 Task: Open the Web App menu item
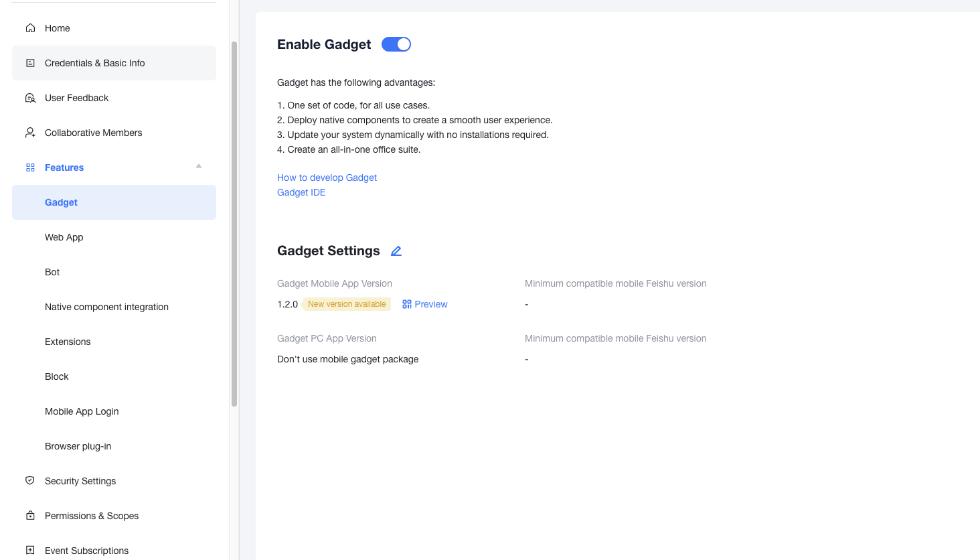(x=64, y=237)
